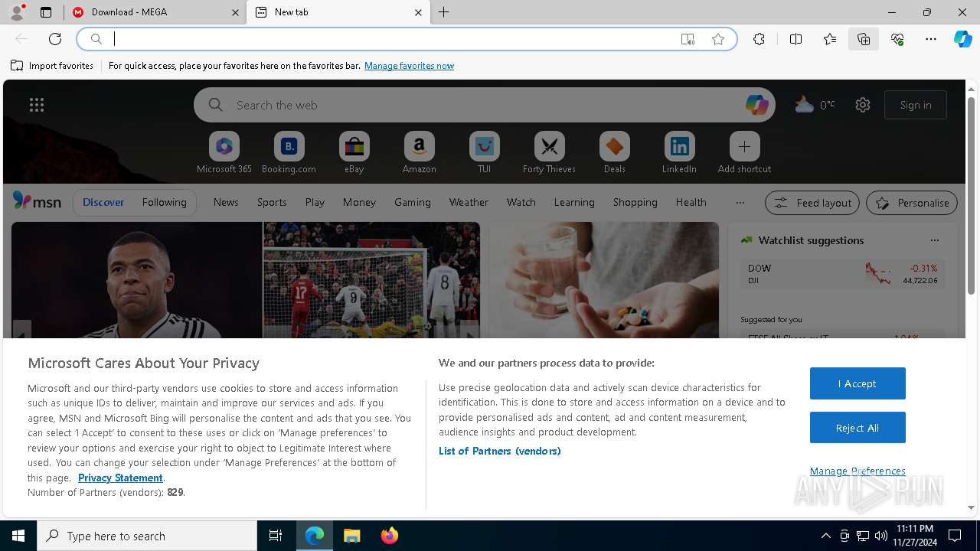Open the Sports menu item

272,202
